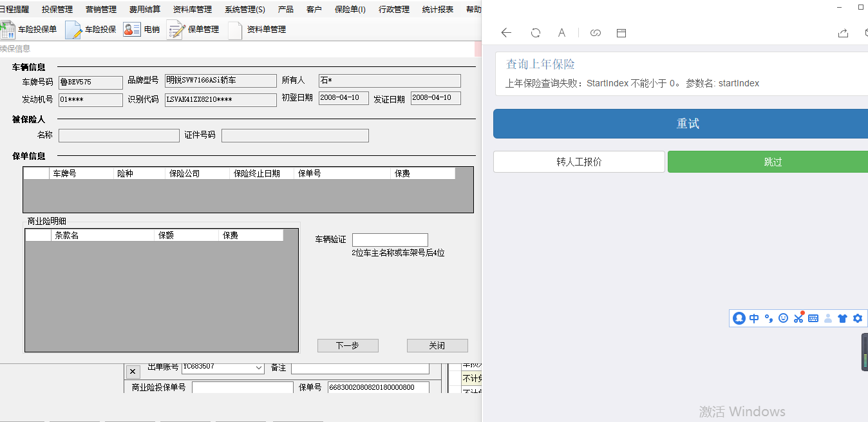Click the 品牌型号 field 明锐SVW7166ASi轿车
This screenshot has height=422, width=868.
click(x=221, y=81)
